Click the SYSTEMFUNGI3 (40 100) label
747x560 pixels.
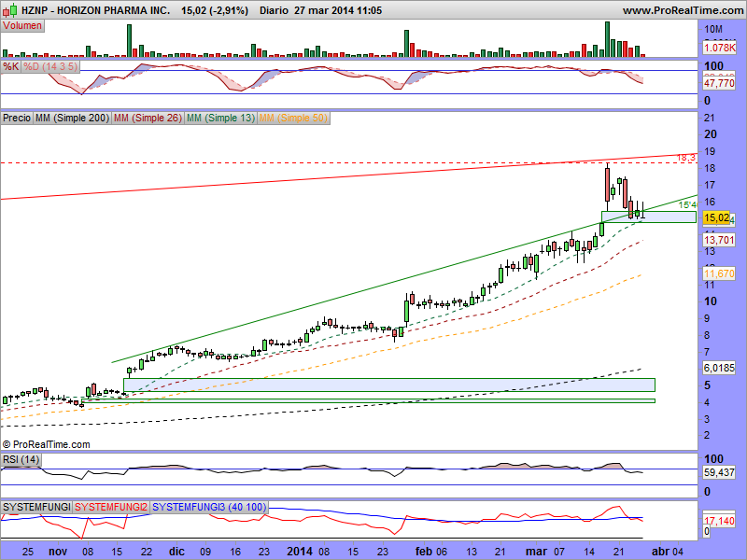209,507
